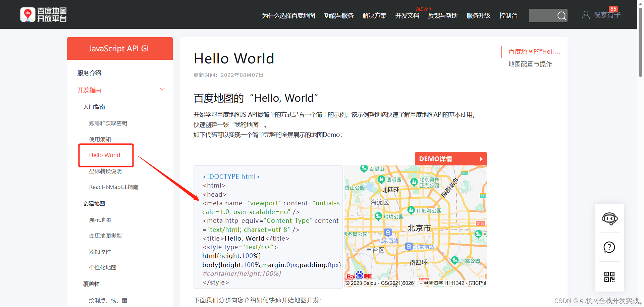The width and height of the screenshot is (644, 307).
Task: Show the QR code icon
Action: click(609, 277)
